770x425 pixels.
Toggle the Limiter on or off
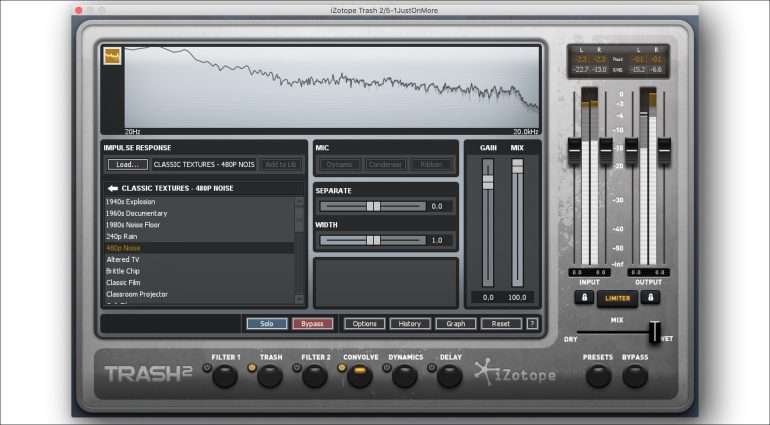[617, 298]
